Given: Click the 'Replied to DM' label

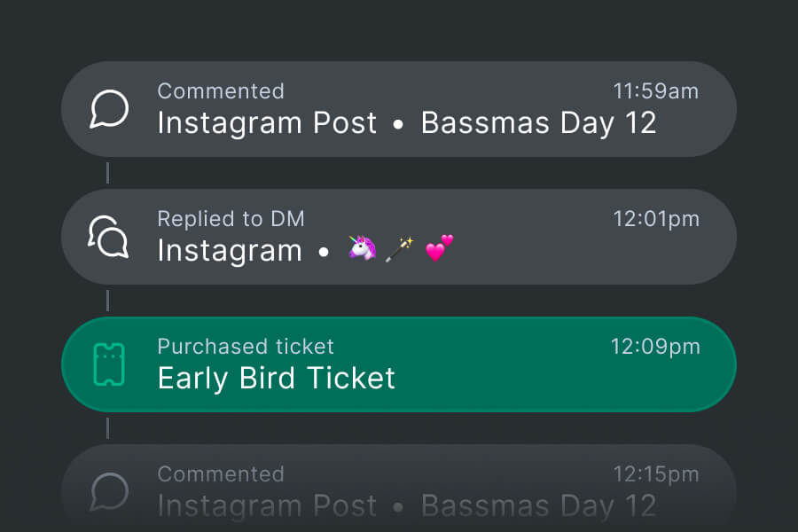Looking at the screenshot, I should 231,219.
